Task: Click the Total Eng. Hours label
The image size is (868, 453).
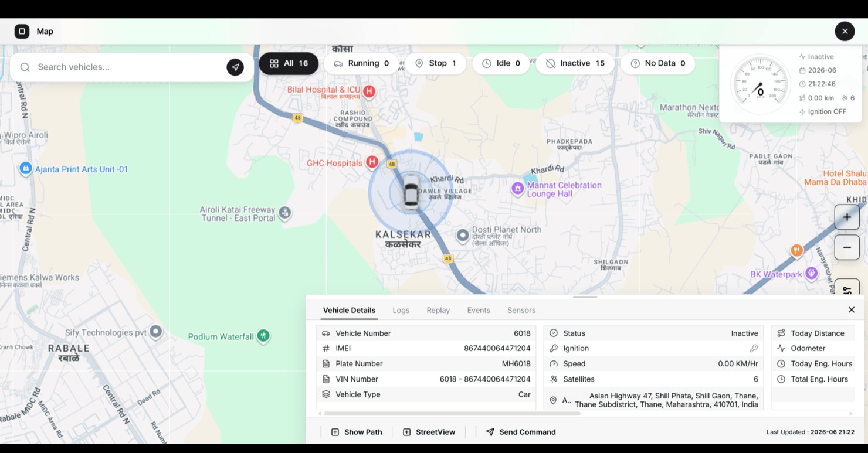Action: [819, 379]
